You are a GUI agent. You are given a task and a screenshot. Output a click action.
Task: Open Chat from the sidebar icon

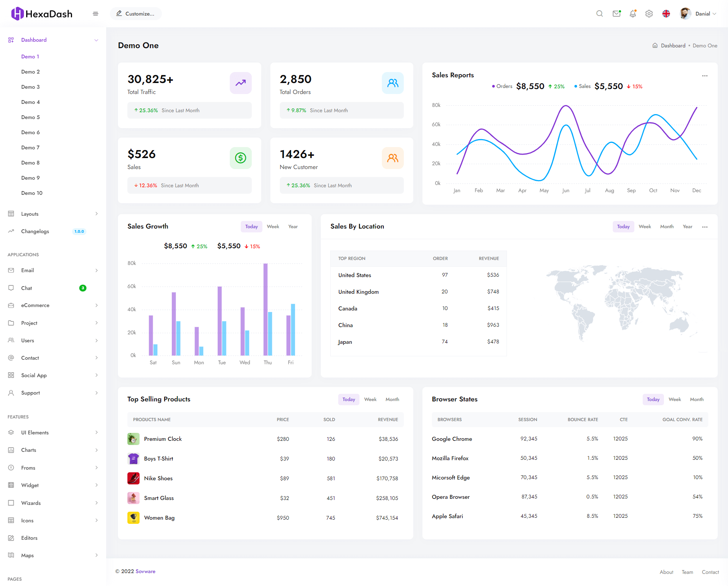(11, 288)
